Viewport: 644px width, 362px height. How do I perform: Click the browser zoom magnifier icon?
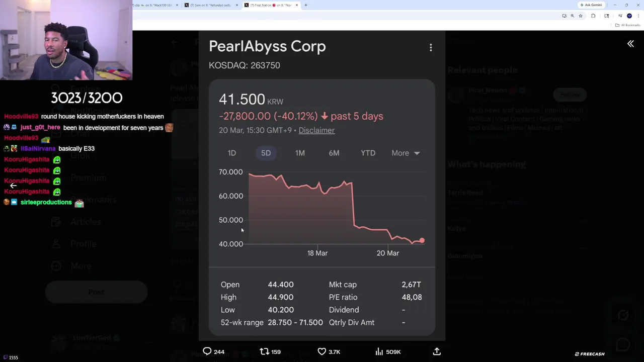click(572, 16)
